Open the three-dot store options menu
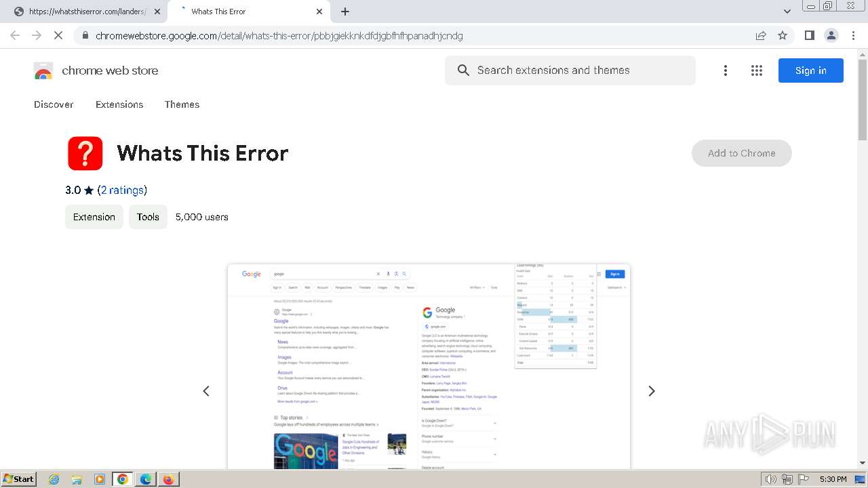Screen dimensions: 868x488 tap(726, 70)
